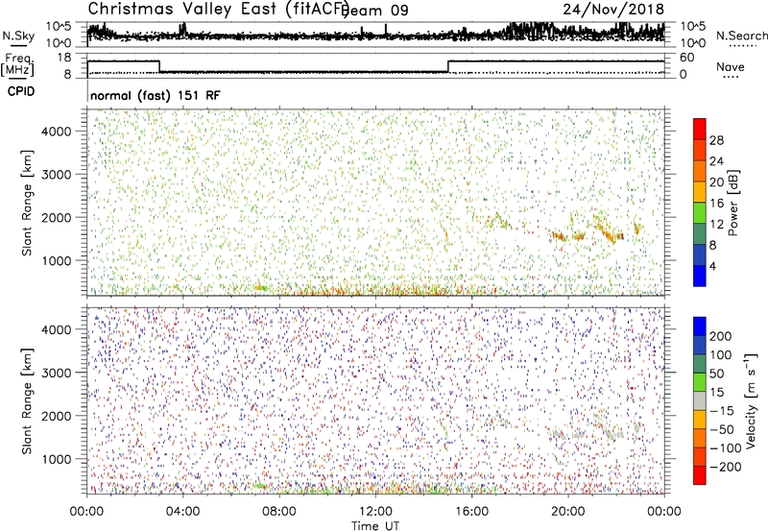
Task: Click the Slant Range axis title of power panel
Action: point(27,203)
